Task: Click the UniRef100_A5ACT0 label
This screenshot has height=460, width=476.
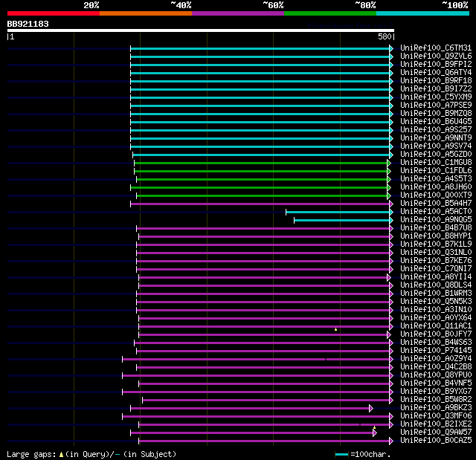Action: tap(436, 212)
